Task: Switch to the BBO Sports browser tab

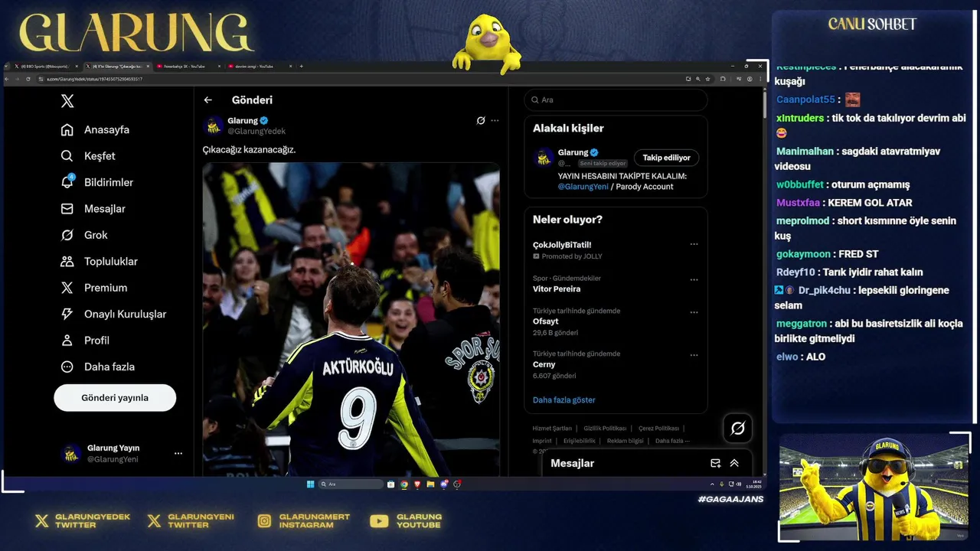Action: pos(45,67)
